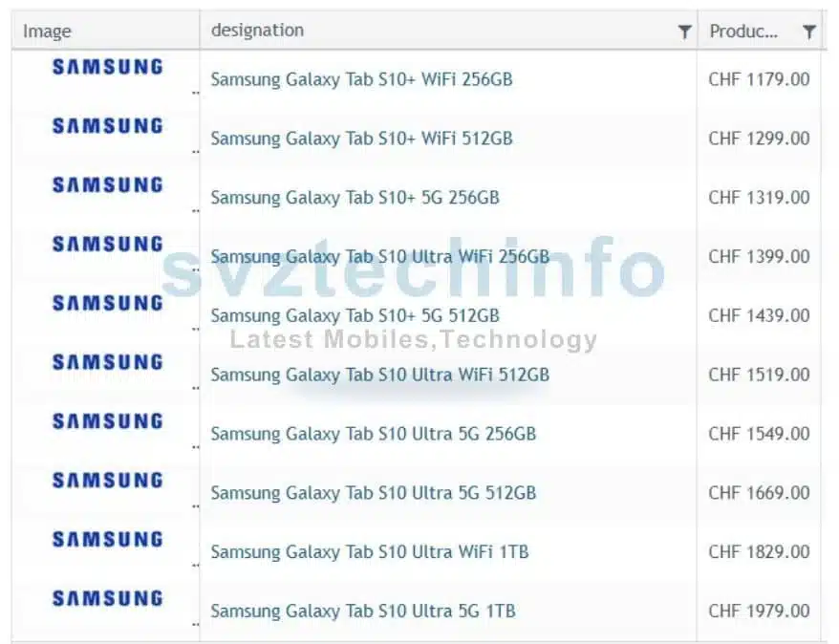The image size is (839, 644).
Task: Select Samsung Galaxy Tab S10 Ultra WiFi 256GB
Action: click(380, 257)
